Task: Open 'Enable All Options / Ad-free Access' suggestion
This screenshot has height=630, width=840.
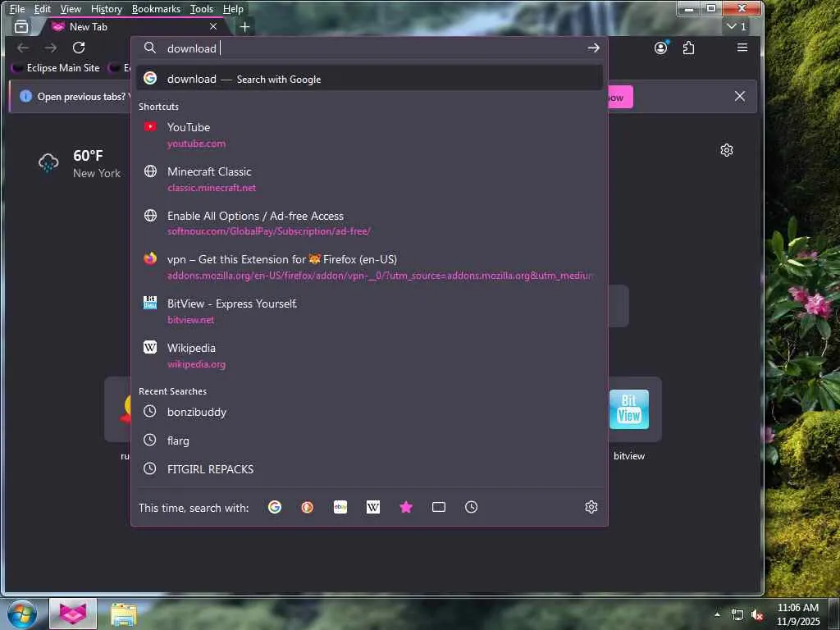Action: tap(369, 223)
